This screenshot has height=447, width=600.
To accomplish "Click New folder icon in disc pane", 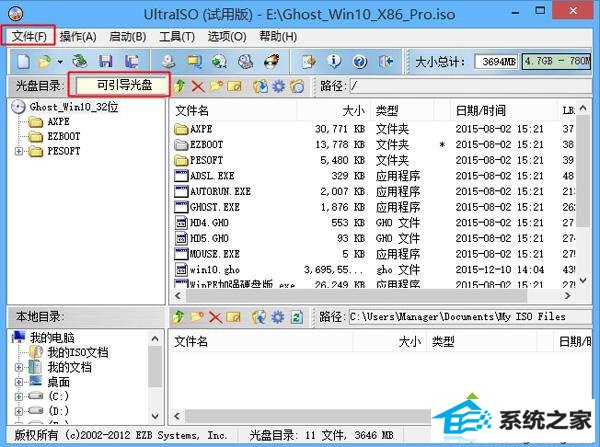I will [x=216, y=86].
